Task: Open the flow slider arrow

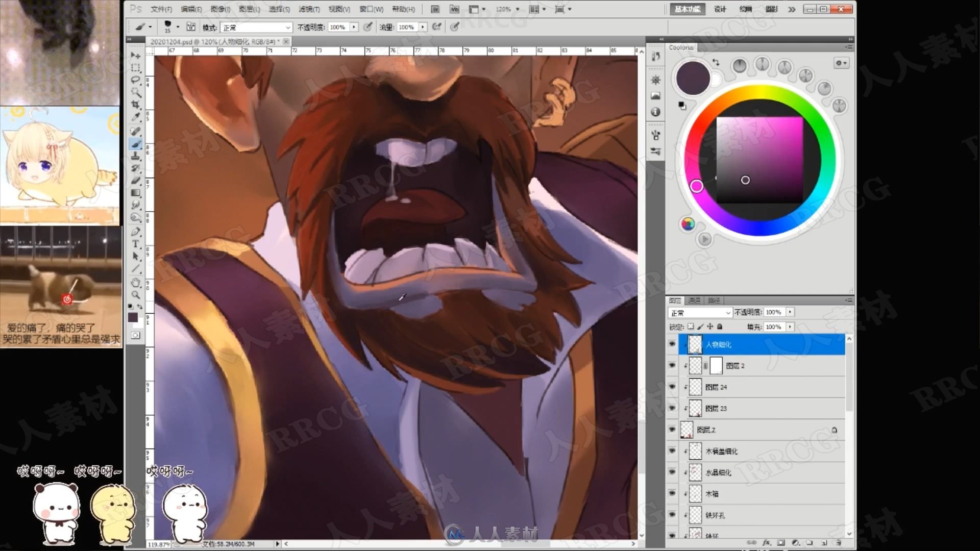Action: click(x=423, y=27)
